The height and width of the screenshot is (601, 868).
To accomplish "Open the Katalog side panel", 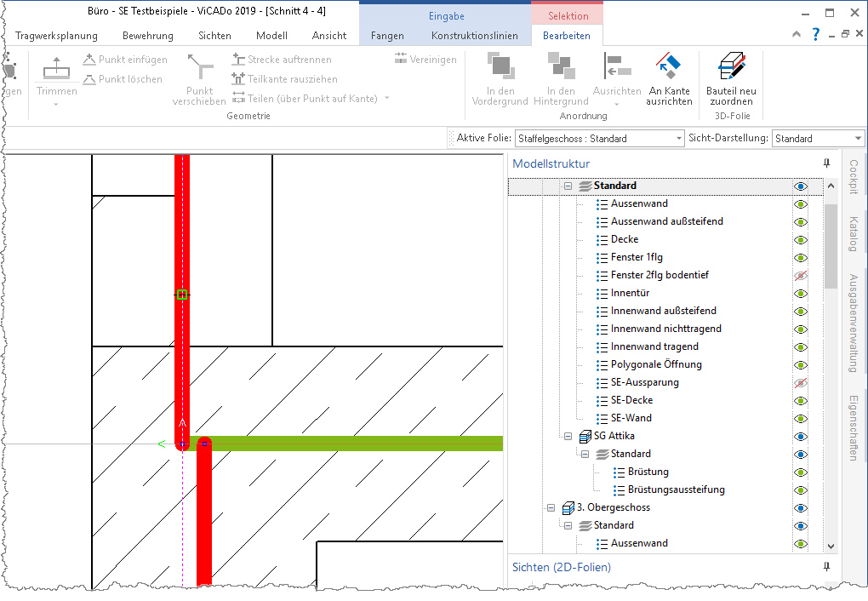I will point(854,234).
